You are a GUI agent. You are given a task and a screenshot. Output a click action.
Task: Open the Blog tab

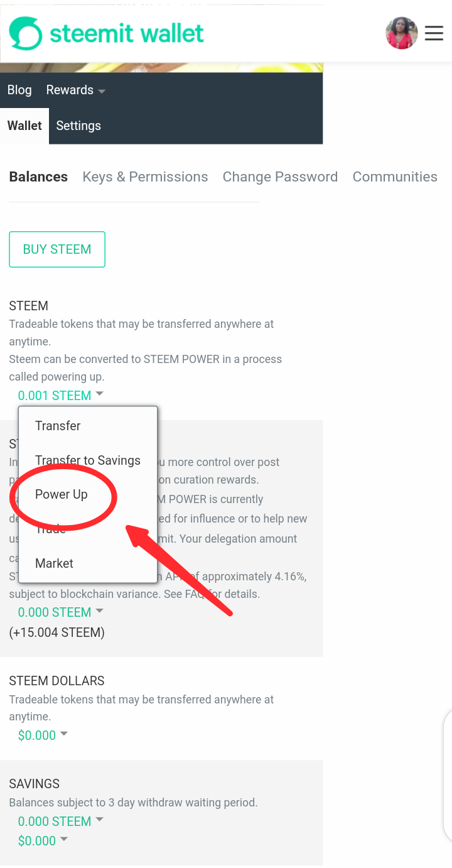[19, 90]
